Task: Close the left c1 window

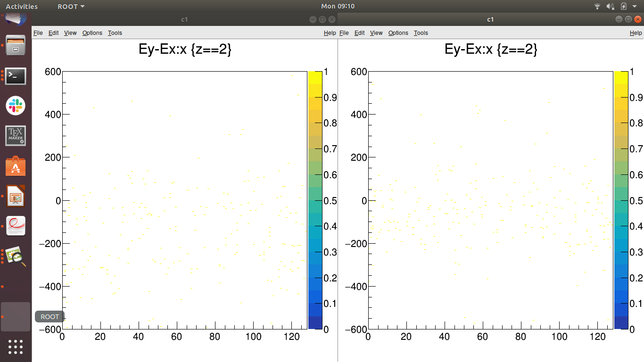Action: pos(332,19)
